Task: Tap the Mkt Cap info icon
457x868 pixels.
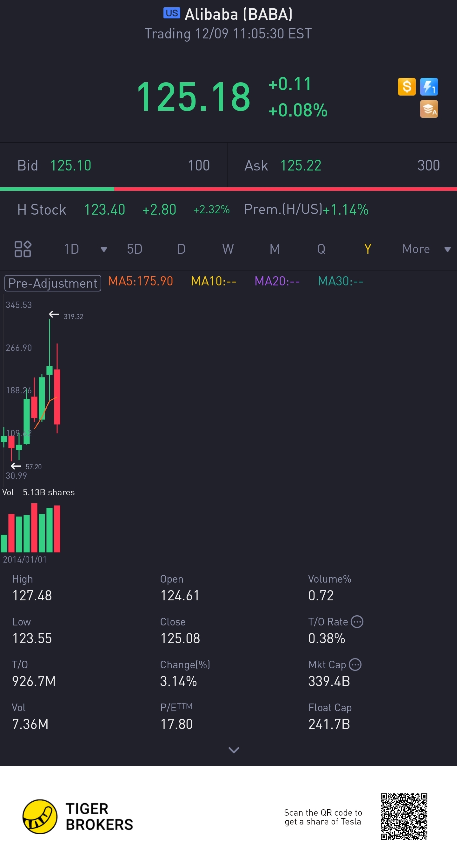Action: coord(355,664)
